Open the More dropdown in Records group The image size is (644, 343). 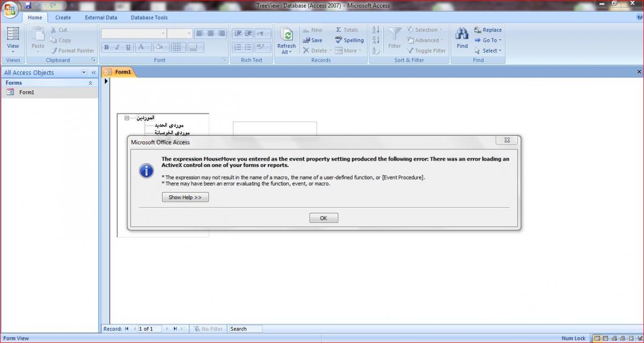(348, 50)
